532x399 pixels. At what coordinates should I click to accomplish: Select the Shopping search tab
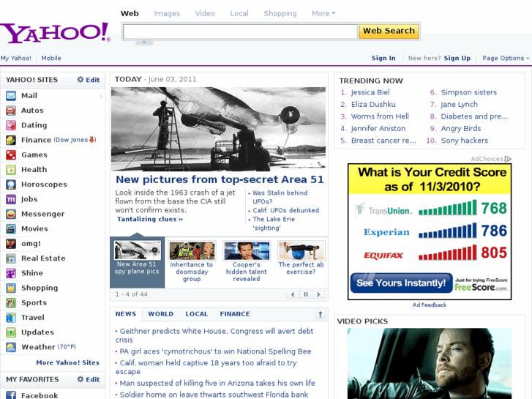tap(280, 14)
